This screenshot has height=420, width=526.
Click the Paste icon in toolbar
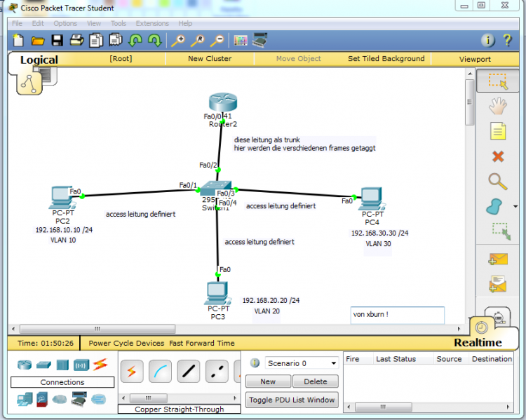coord(116,40)
